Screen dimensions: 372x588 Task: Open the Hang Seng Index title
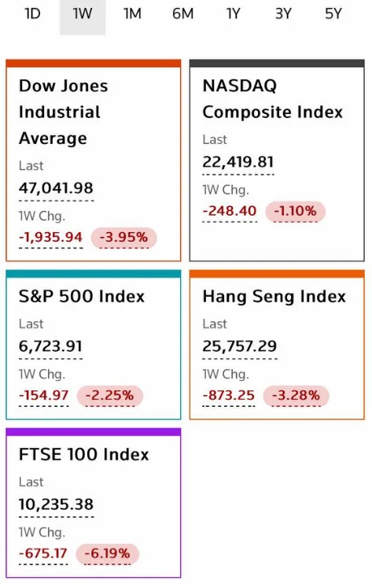pos(274,296)
